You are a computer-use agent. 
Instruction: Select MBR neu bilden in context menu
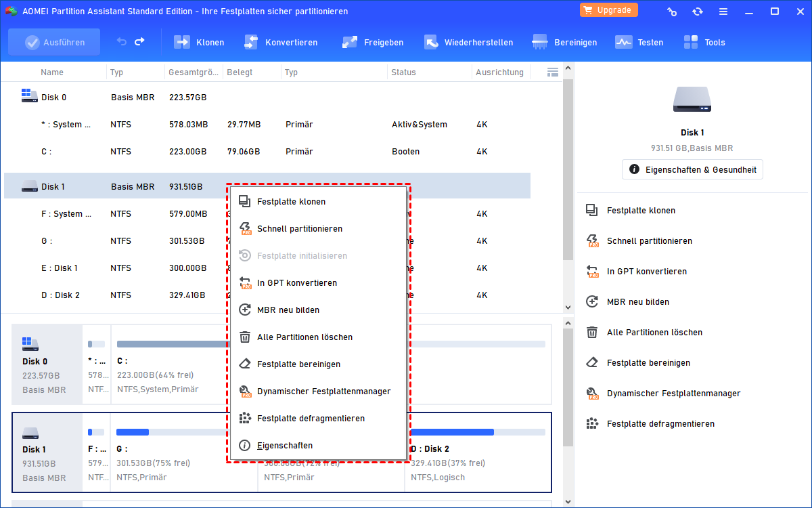(319, 310)
